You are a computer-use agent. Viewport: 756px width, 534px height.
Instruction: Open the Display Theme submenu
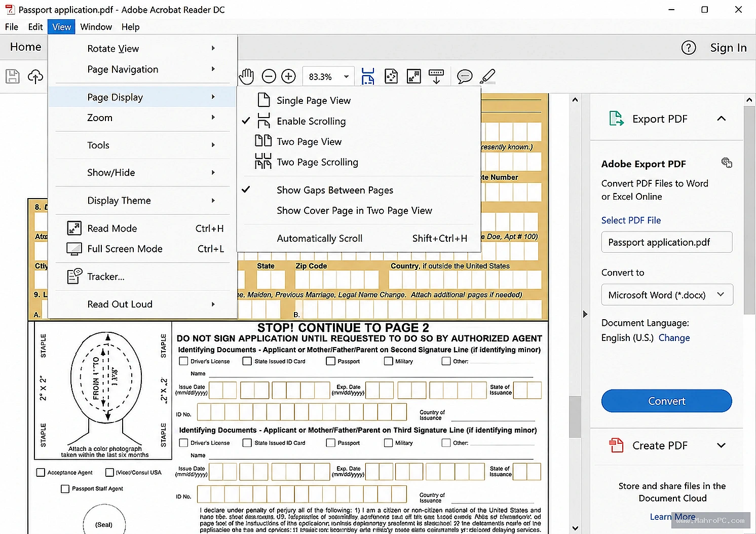tap(143, 201)
